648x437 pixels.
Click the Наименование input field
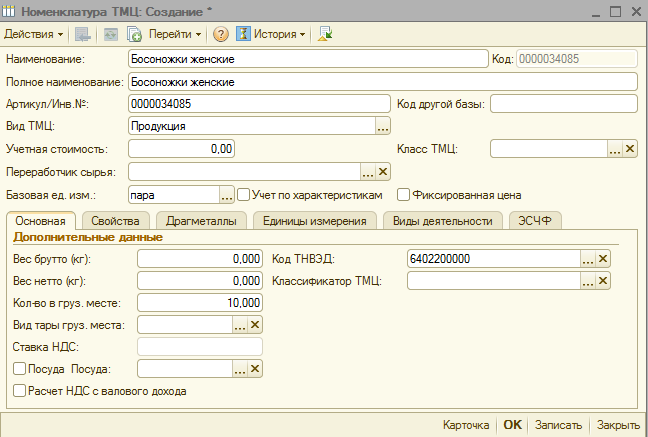click(x=307, y=59)
